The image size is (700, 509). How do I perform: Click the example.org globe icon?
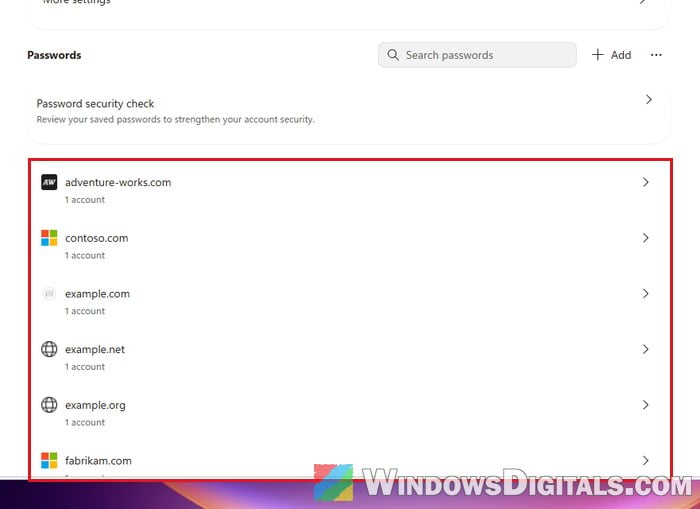49,405
